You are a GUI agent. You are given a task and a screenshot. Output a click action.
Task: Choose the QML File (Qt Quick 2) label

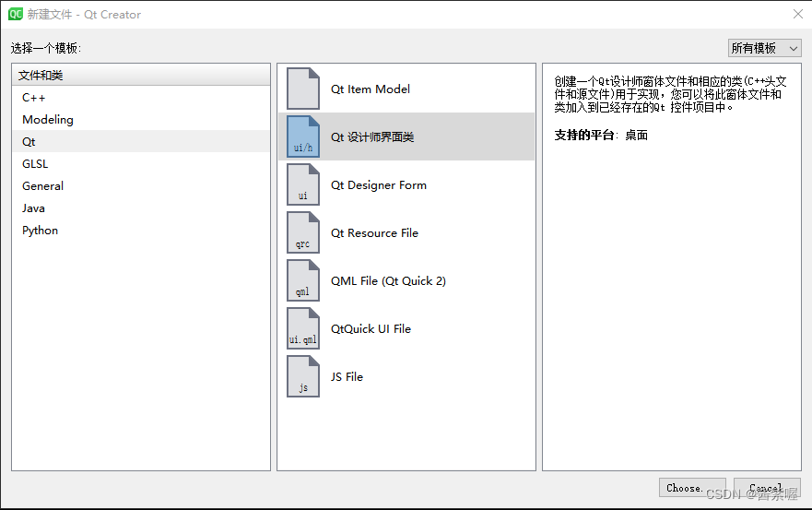coord(388,281)
